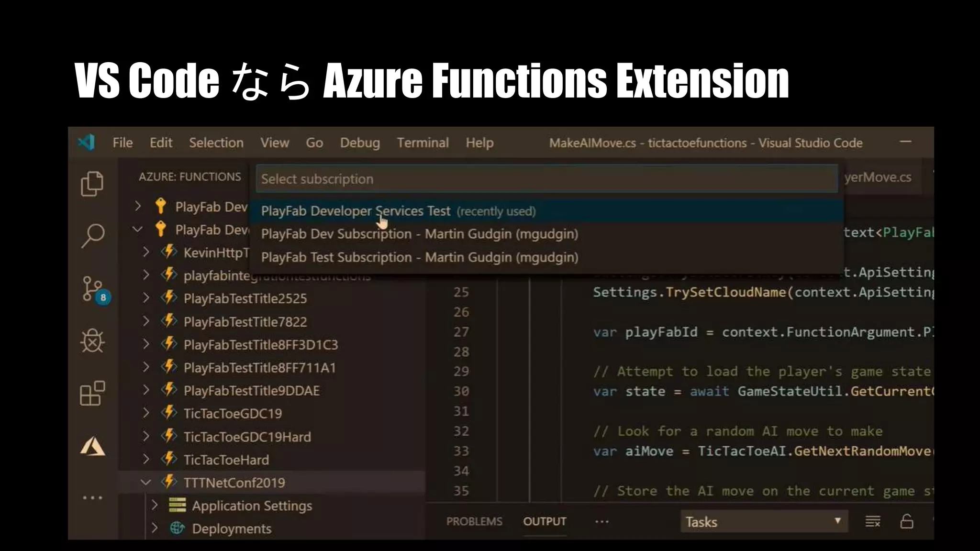Screen dimensions: 980x551
Task: Open the Go menu
Action: click(x=314, y=143)
